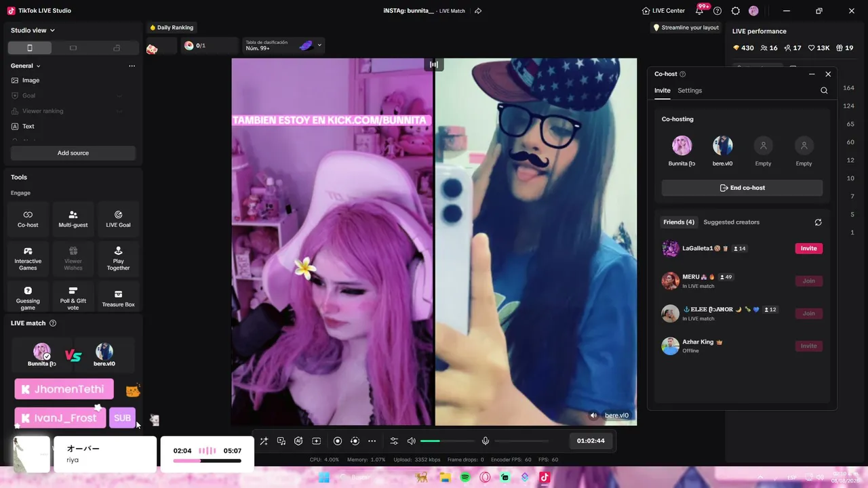The height and width of the screenshot is (488, 868).
Task: Open notifications bell with 99+ badge
Action: (x=700, y=11)
